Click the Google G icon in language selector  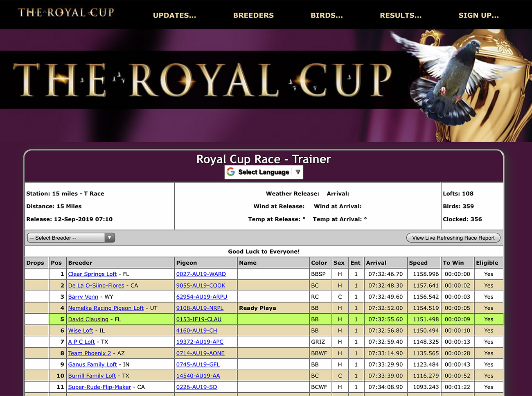231,172
